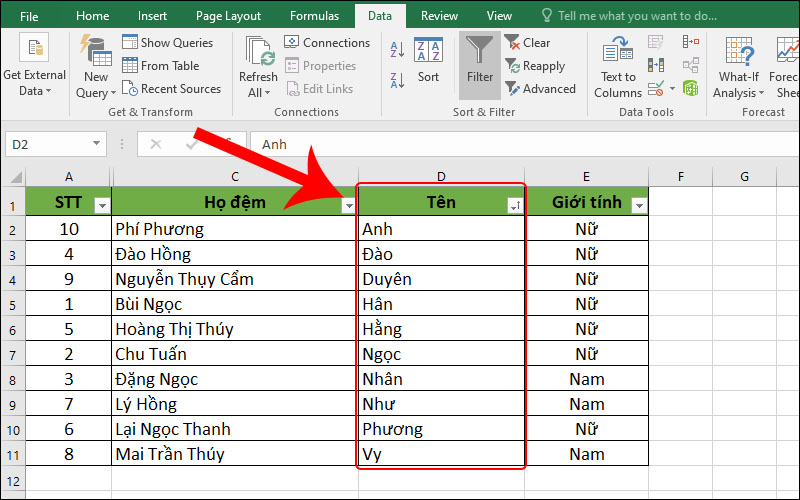Select column A header
800x500 pixels.
[68, 177]
